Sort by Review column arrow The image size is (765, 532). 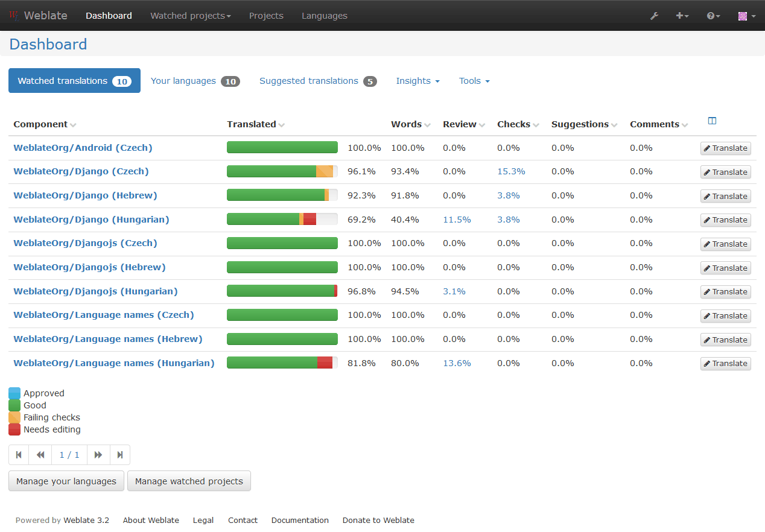click(481, 125)
